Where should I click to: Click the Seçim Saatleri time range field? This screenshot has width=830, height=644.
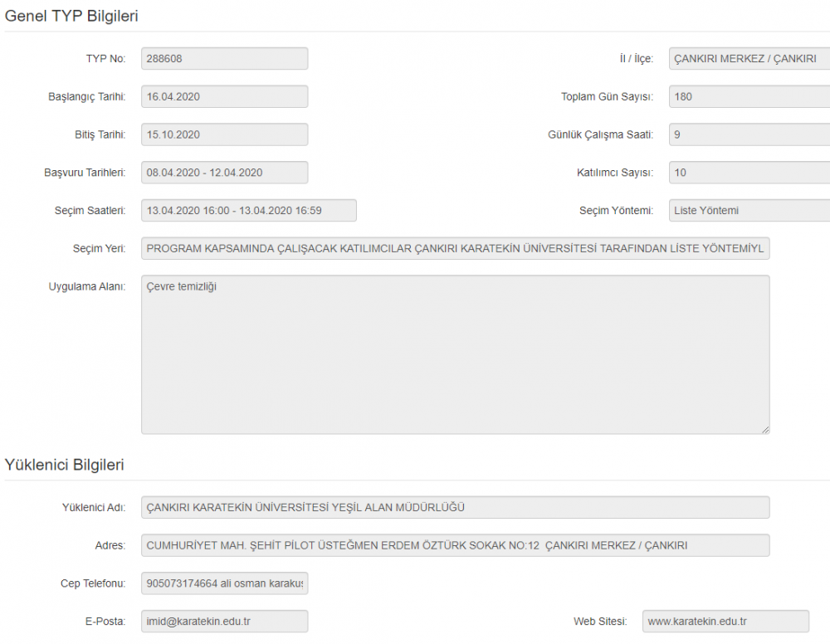coord(248,211)
